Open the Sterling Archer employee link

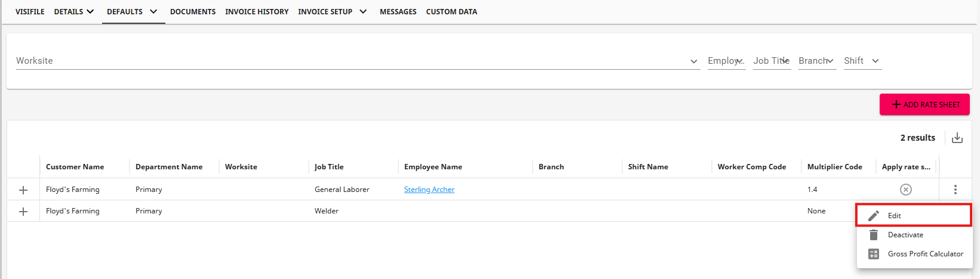[x=429, y=190]
